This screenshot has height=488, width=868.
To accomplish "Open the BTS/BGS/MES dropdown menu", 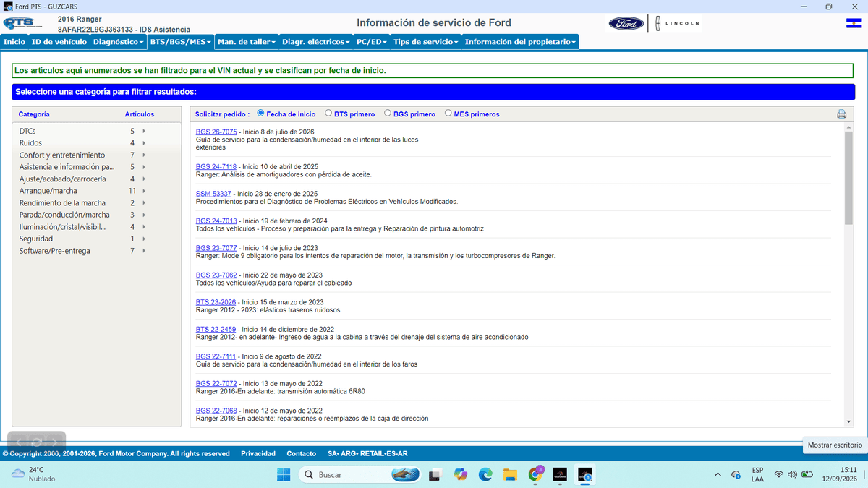I will pos(181,42).
